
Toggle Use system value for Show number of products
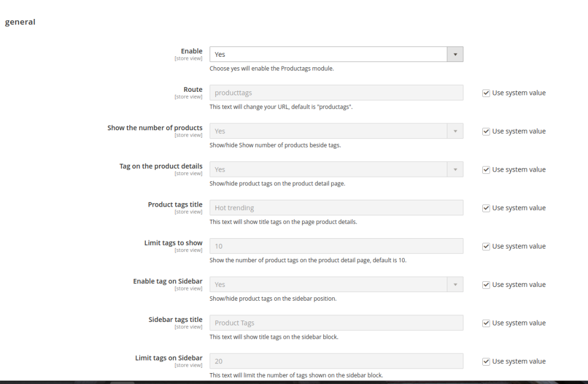486,131
